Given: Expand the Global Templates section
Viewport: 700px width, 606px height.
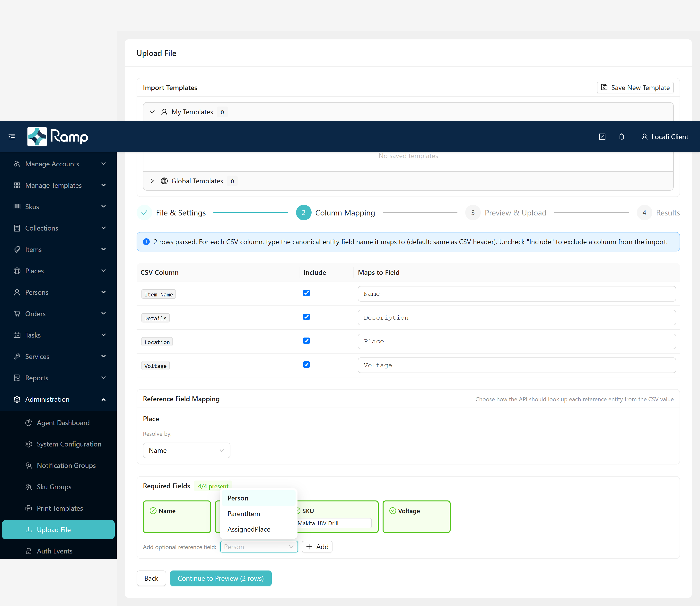Looking at the screenshot, I should pos(152,181).
